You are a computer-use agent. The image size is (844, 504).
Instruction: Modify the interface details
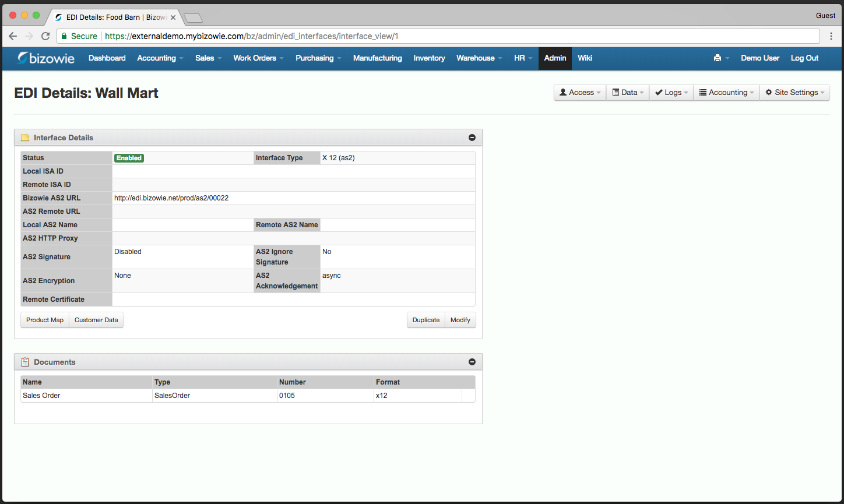(x=460, y=320)
